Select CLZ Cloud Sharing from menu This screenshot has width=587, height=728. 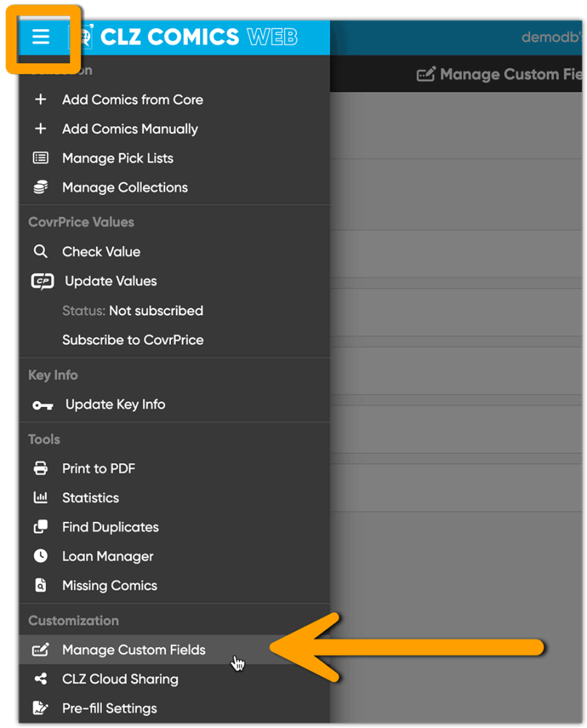pyautogui.click(x=120, y=679)
